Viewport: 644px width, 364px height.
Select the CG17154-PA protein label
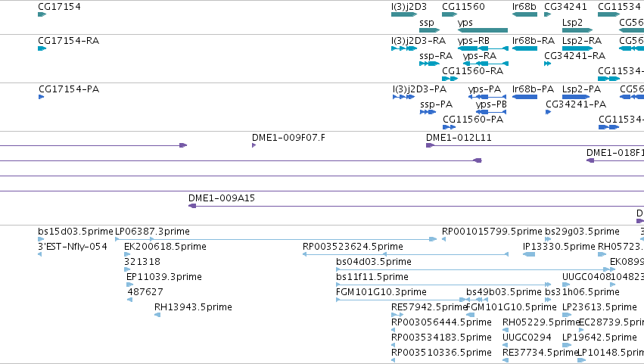click(69, 89)
